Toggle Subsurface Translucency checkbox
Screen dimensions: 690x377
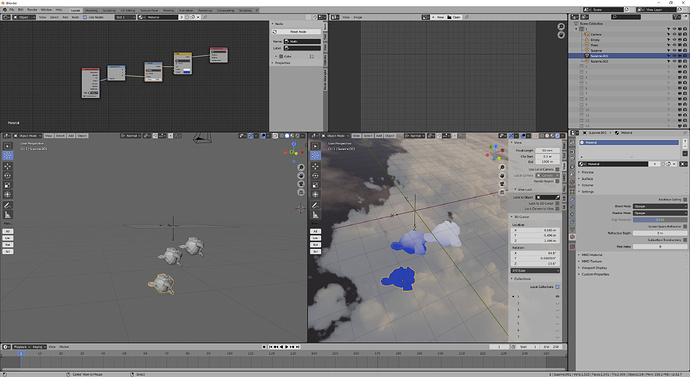(x=685, y=240)
